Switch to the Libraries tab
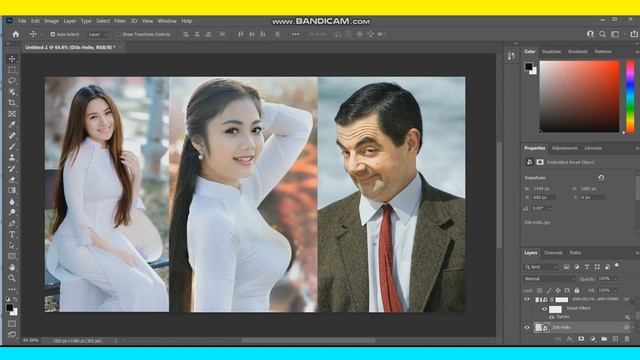This screenshot has width=640, height=360. [x=593, y=148]
